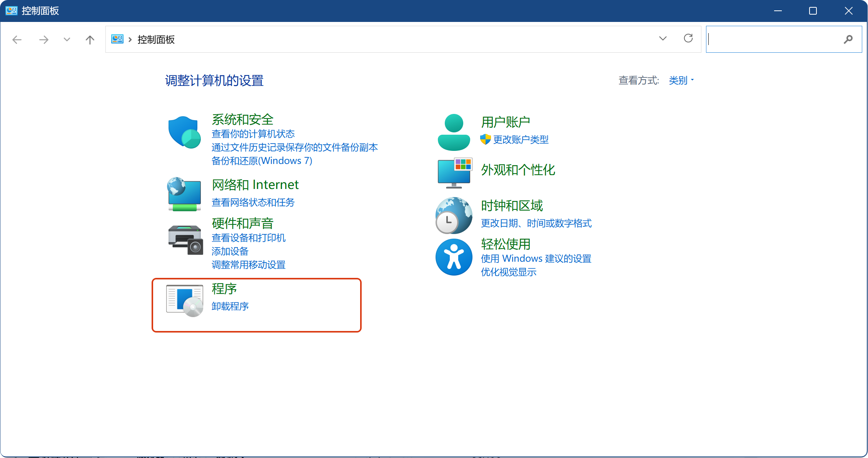Click 查看设备和打印机 link
This screenshot has height=458, width=868.
click(249, 238)
